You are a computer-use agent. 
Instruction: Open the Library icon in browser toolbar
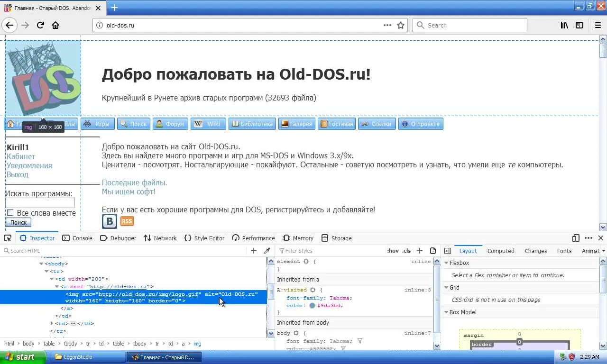[564, 25]
